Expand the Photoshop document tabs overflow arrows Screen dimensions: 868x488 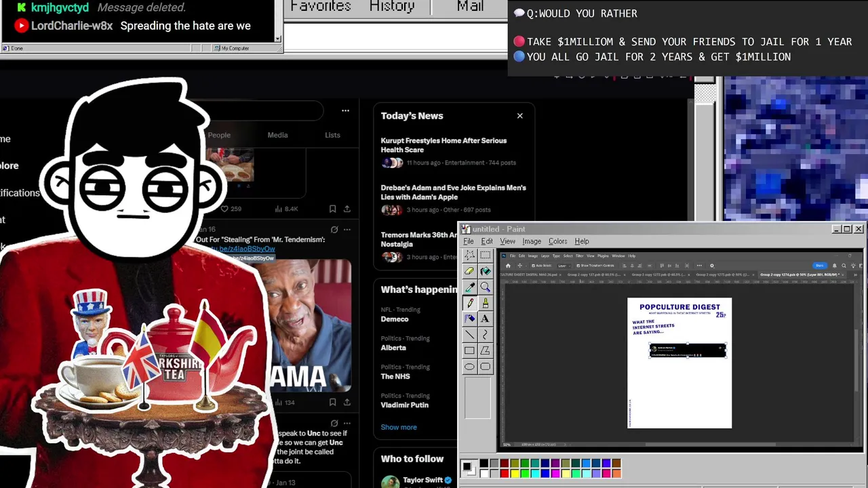tap(855, 274)
